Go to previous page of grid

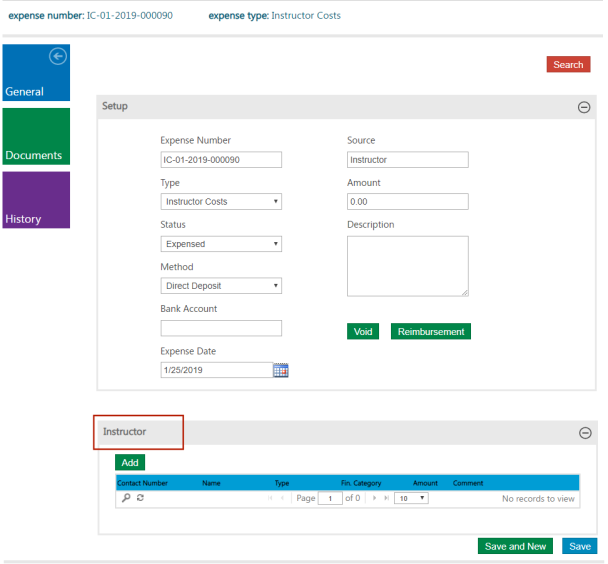pyautogui.click(x=282, y=498)
